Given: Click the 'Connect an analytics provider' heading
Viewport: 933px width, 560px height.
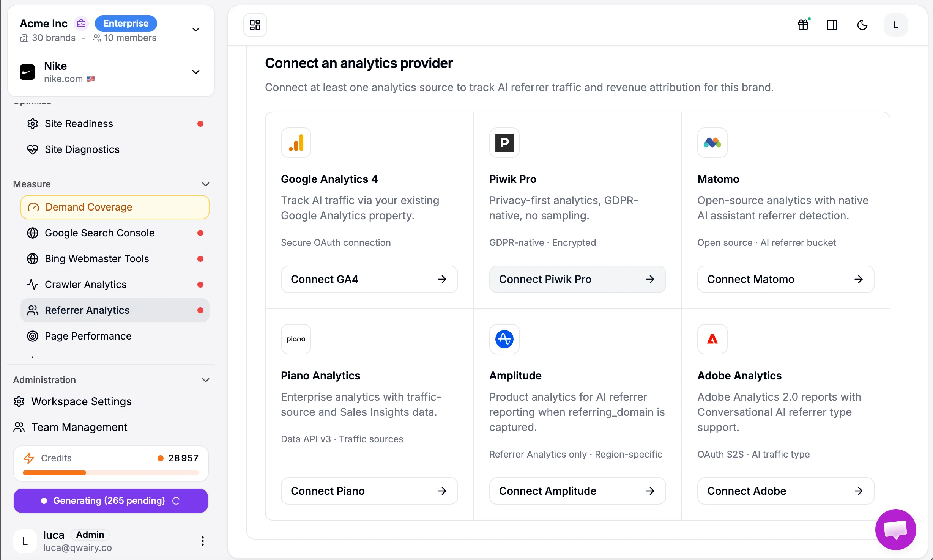Looking at the screenshot, I should coord(359,63).
